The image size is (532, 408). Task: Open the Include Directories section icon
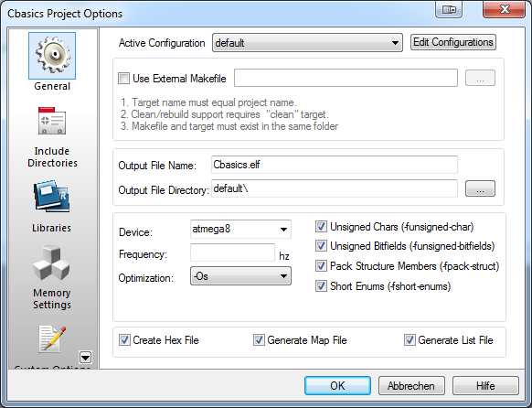click(x=52, y=121)
